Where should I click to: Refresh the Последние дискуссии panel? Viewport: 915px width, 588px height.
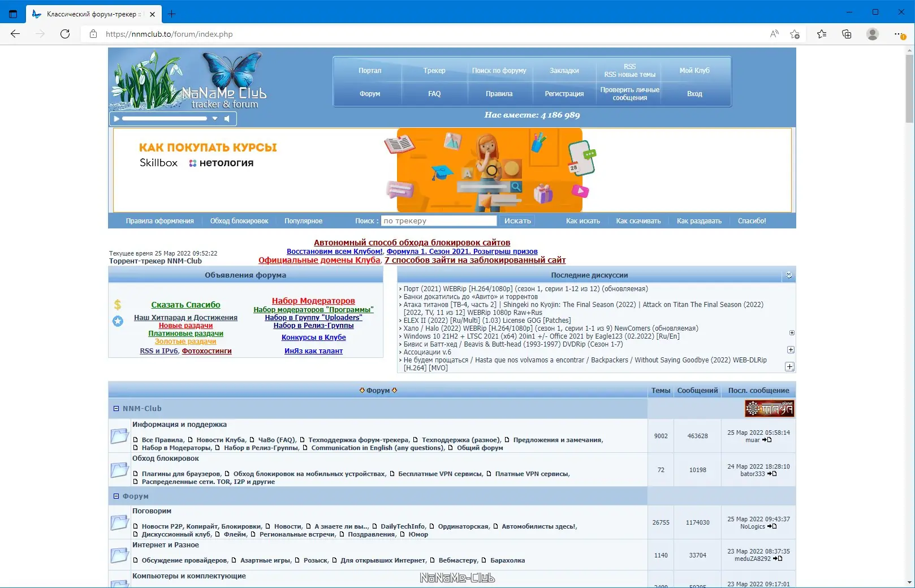(788, 275)
